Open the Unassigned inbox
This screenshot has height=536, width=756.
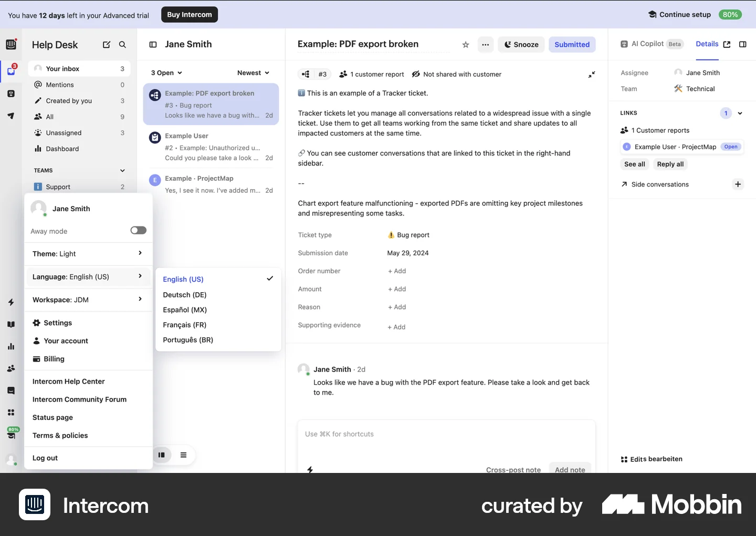pos(79,133)
